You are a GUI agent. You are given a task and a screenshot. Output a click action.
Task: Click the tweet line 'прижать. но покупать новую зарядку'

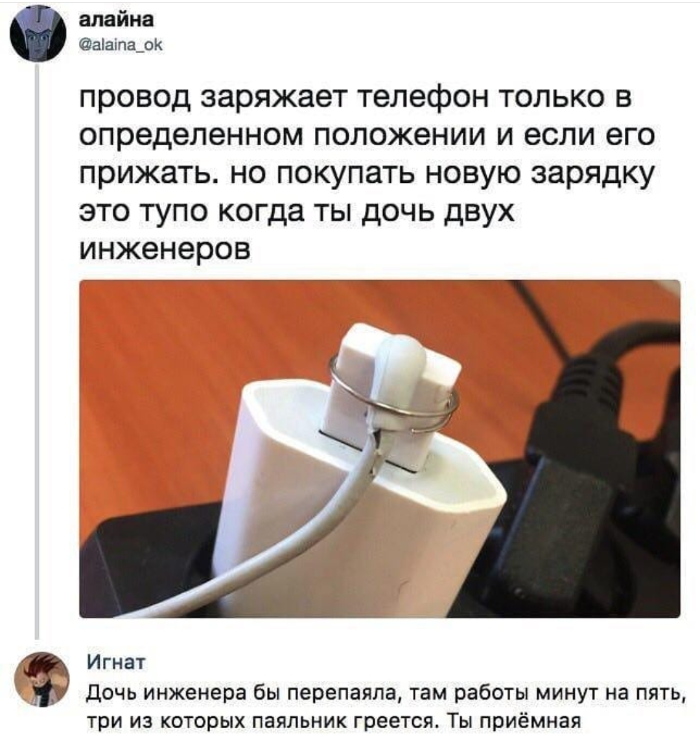tap(367, 174)
